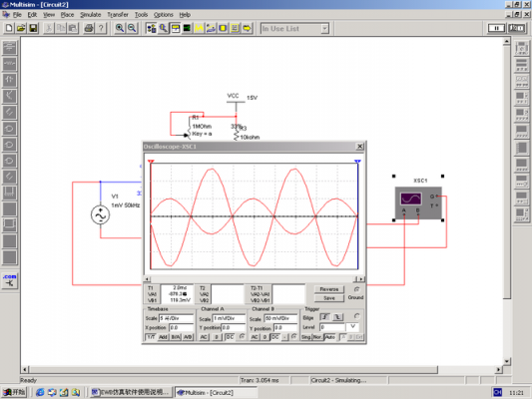Click the .com website icon in left sidebar

pos(10,280)
